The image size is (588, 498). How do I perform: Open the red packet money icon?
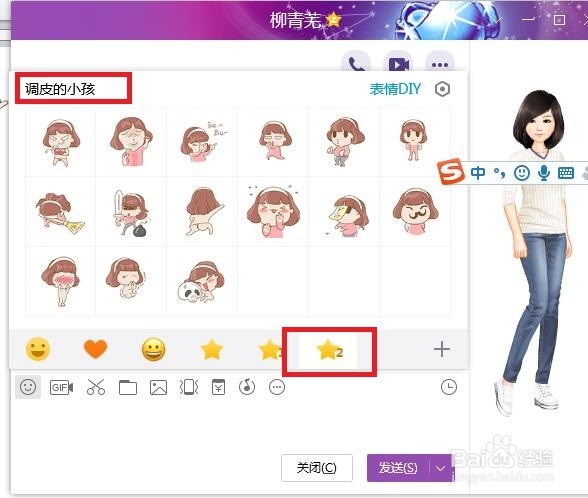[218, 387]
